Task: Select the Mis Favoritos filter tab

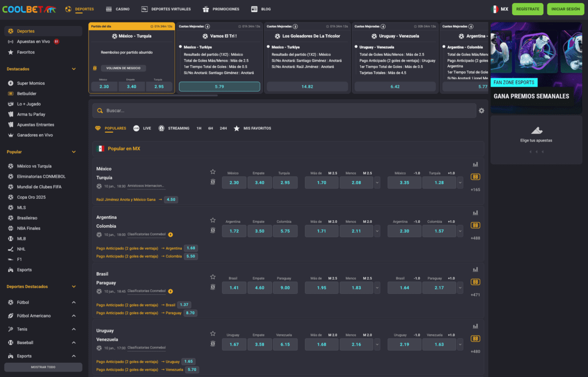Action: tap(252, 128)
